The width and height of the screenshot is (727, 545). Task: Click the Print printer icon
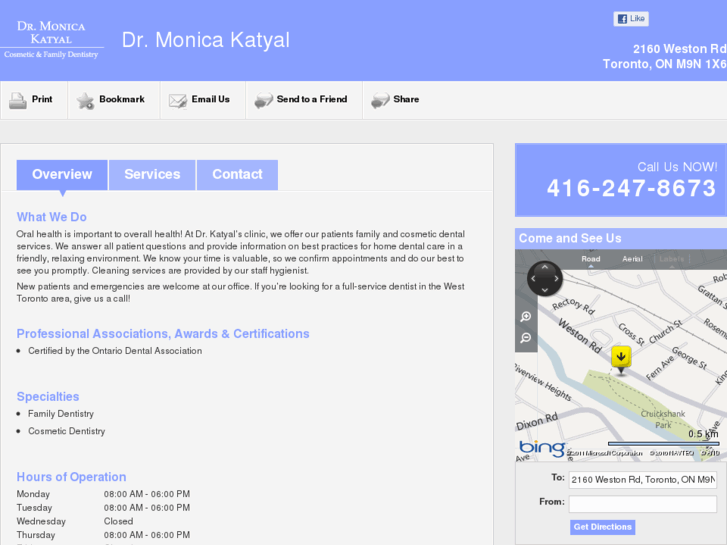coord(18,100)
